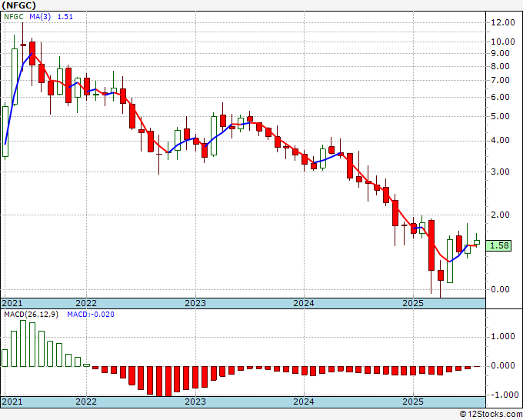Click the 4.00 price axis label
This screenshot has height=420, width=523.
(500, 141)
